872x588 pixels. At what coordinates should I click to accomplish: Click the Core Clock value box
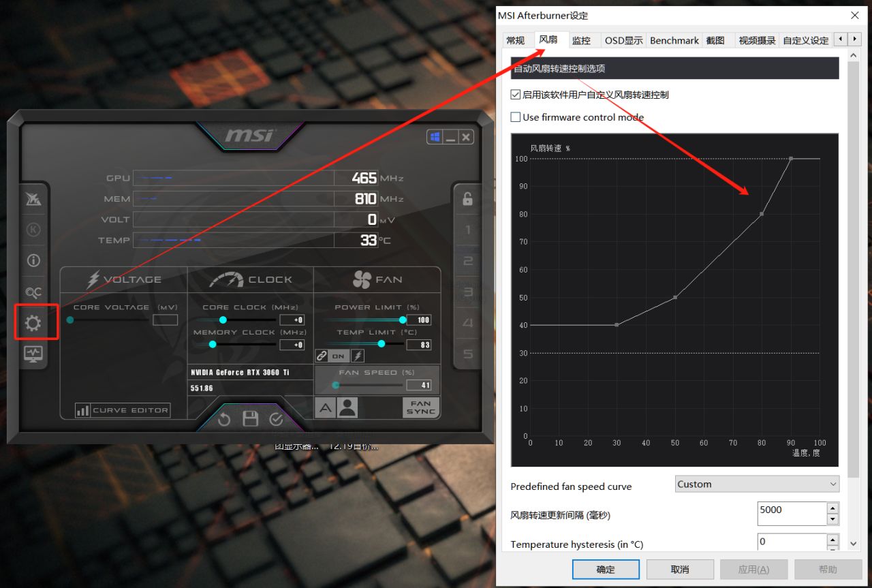point(292,320)
